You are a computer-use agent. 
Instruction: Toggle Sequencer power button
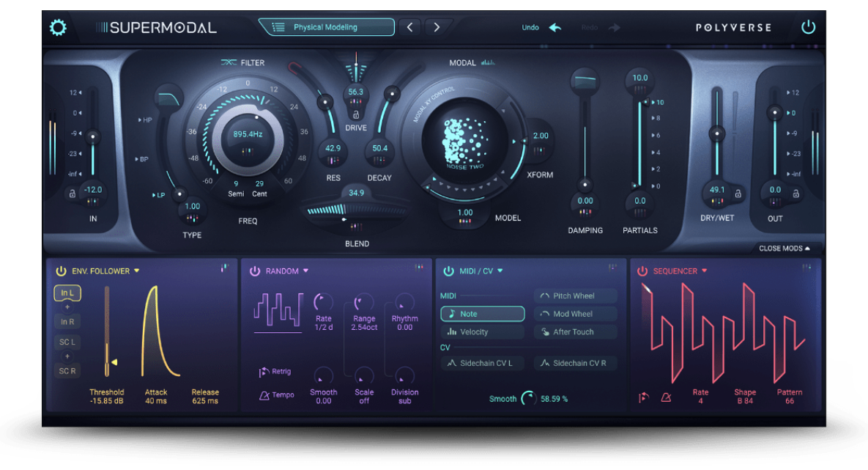pos(642,271)
